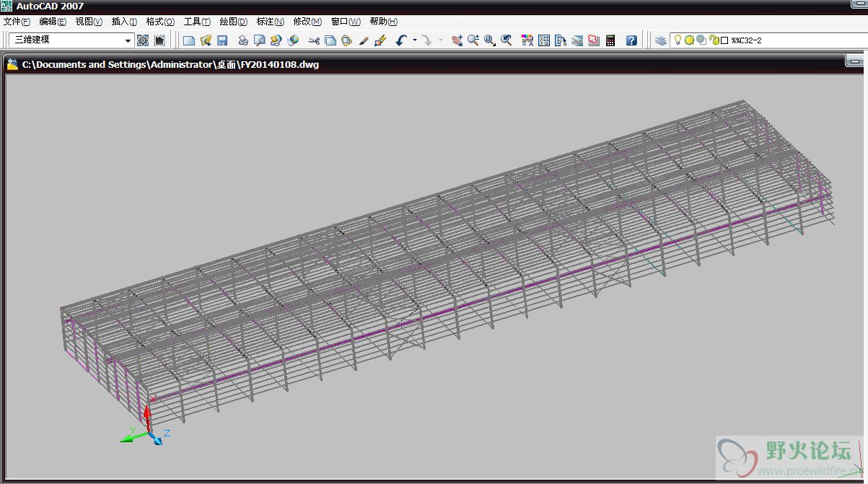
Task: Open the DesignCenter icon
Action: coord(544,40)
